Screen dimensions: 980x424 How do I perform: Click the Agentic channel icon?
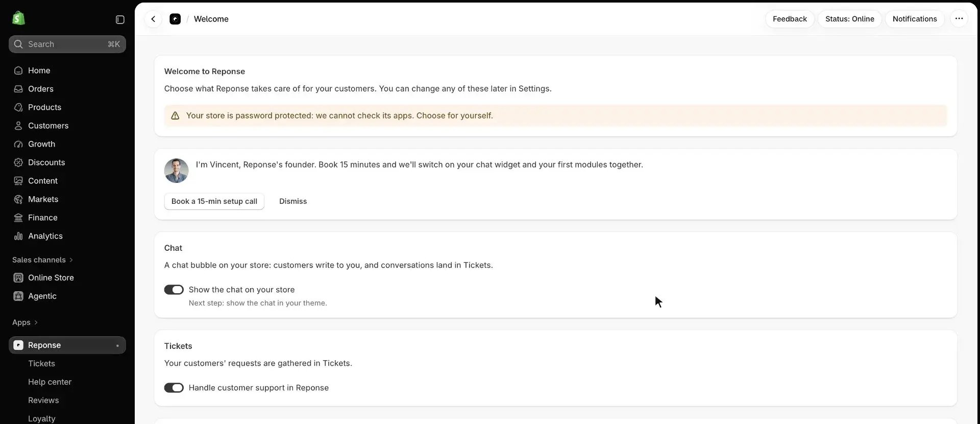tap(18, 296)
